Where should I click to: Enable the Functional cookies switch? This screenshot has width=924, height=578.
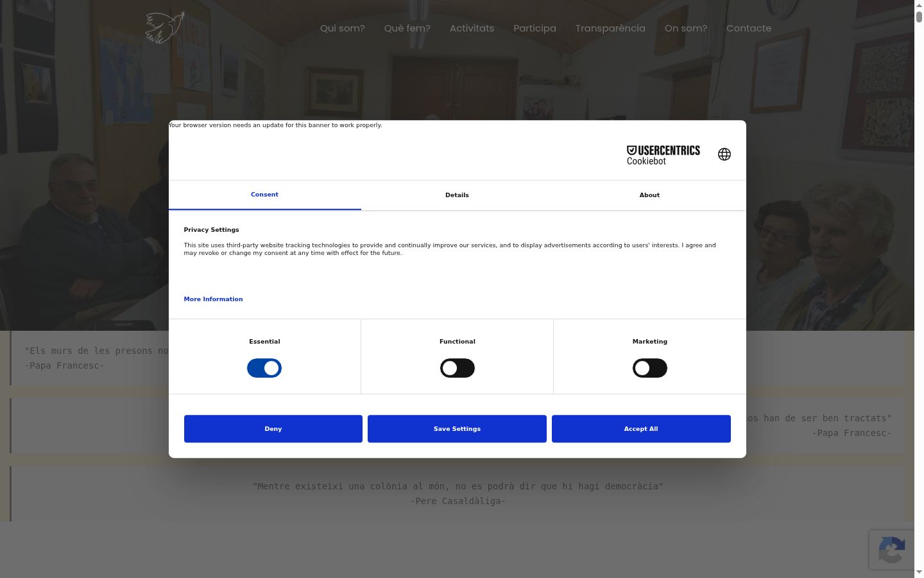[x=458, y=368]
